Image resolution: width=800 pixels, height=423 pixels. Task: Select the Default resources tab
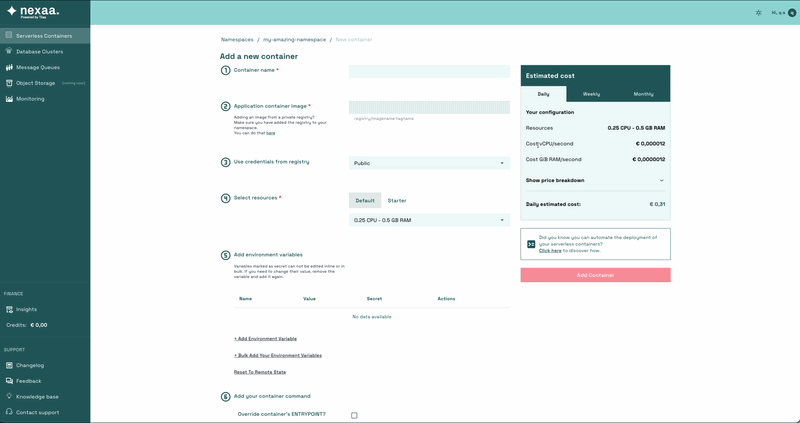pos(365,201)
